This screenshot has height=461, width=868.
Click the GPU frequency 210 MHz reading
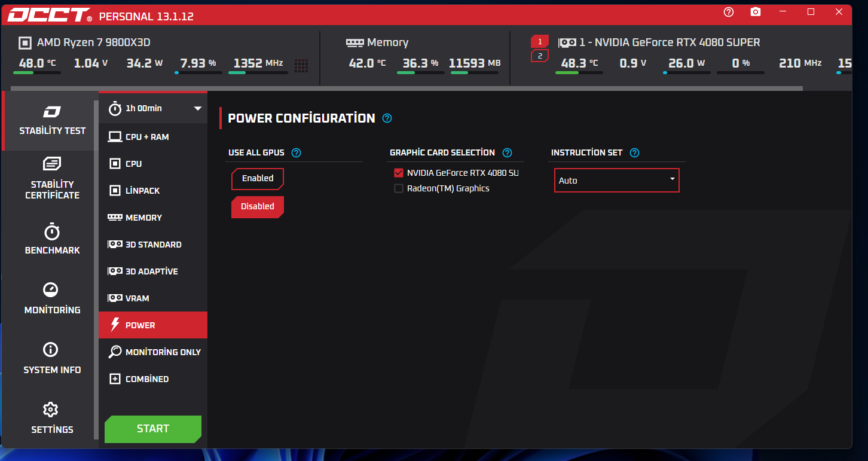click(800, 63)
